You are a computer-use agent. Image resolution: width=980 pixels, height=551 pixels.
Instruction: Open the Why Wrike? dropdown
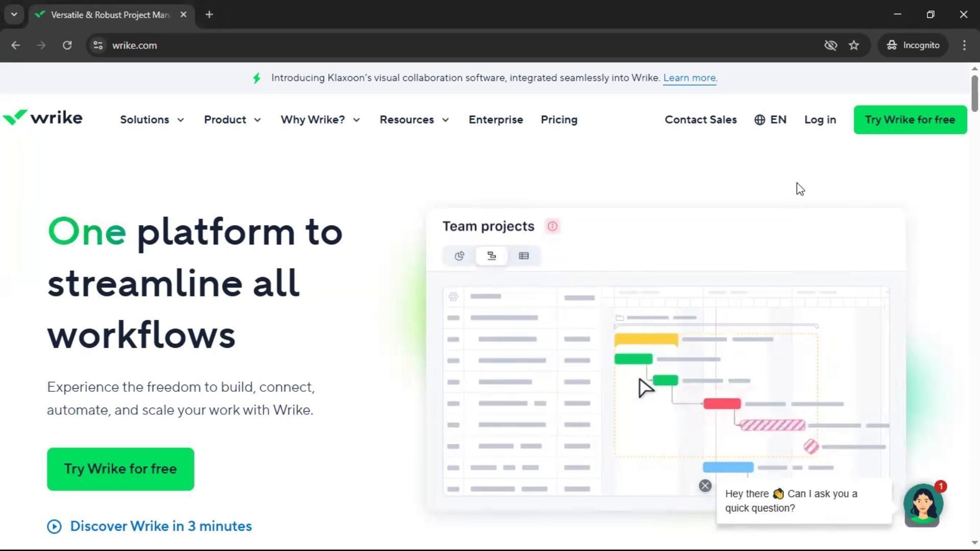(x=320, y=120)
